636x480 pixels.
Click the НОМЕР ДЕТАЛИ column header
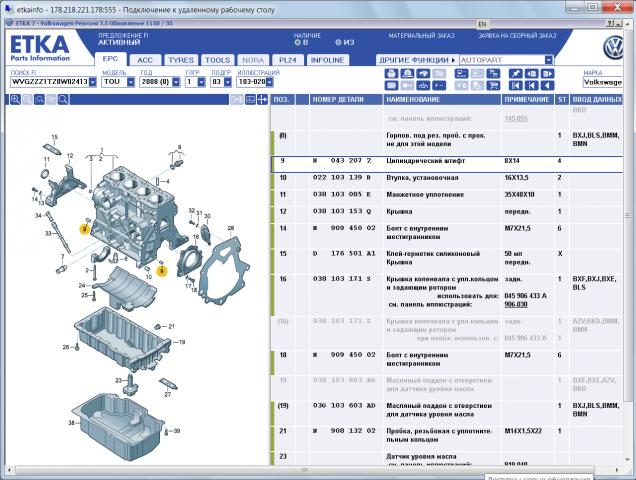pos(346,99)
